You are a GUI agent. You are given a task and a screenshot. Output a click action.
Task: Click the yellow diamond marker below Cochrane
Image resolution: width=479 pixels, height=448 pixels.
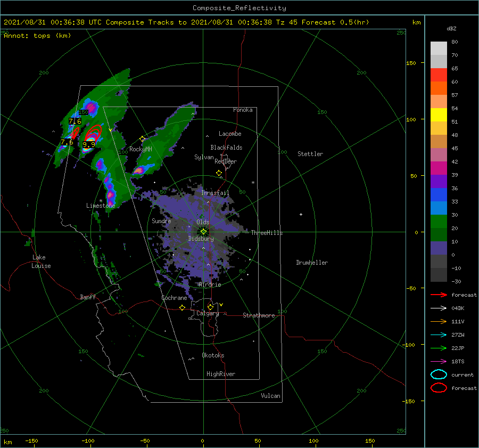[x=183, y=307]
